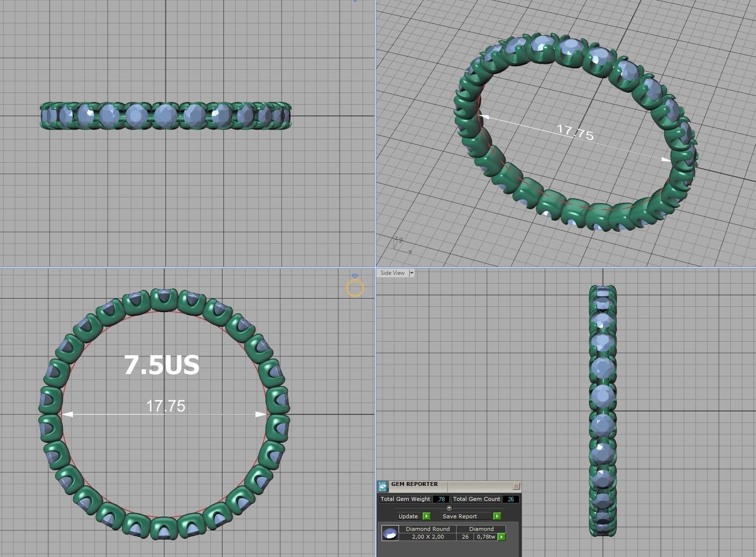This screenshot has height=557, width=756.
Task: Click the 0,78tw weight cell
Action: pos(486,537)
